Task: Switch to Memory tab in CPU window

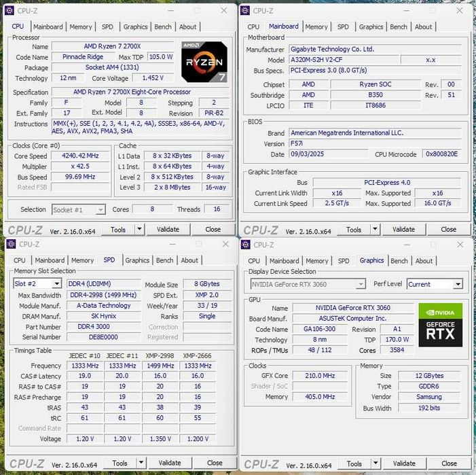Action: coord(80,27)
